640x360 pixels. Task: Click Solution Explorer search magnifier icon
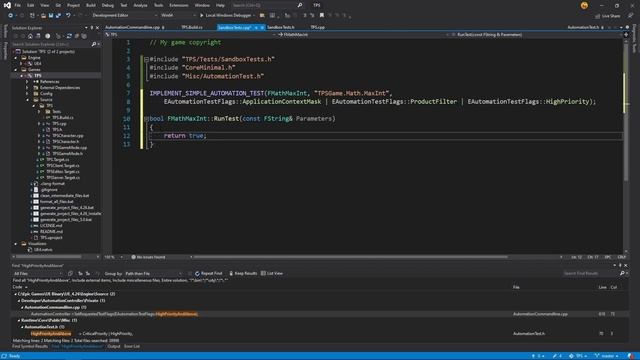93,44
